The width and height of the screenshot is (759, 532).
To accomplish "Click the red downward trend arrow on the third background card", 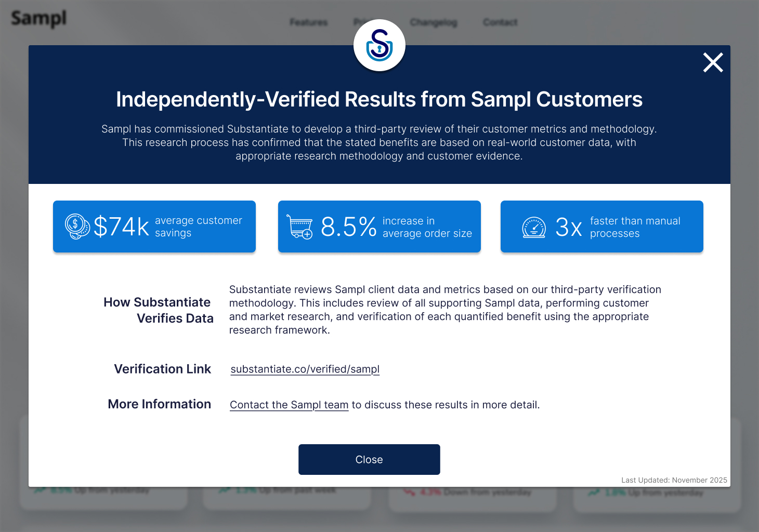I will click(x=410, y=491).
